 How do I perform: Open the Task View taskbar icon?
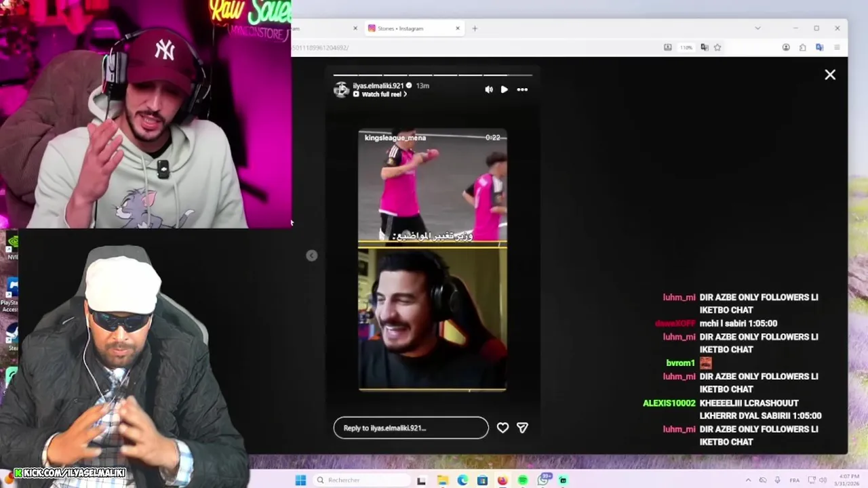[x=421, y=480]
